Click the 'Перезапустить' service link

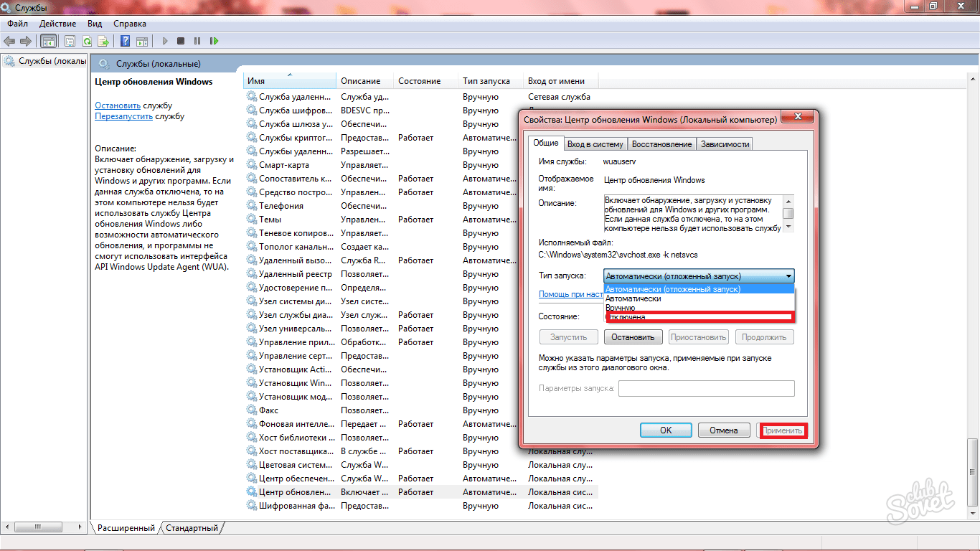(x=123, y=116)
